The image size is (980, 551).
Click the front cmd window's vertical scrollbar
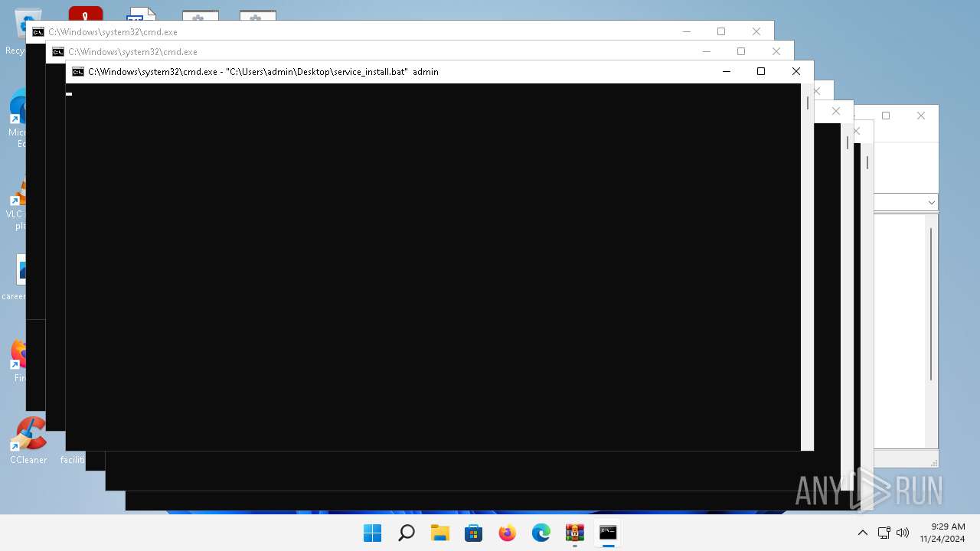click(x=807, y=267)
